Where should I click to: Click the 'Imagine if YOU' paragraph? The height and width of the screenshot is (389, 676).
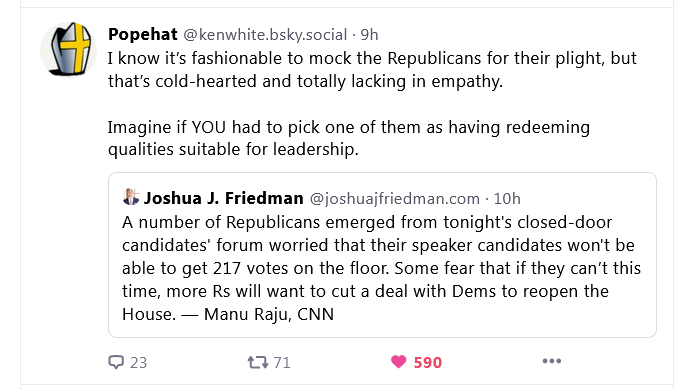(349, 138)
